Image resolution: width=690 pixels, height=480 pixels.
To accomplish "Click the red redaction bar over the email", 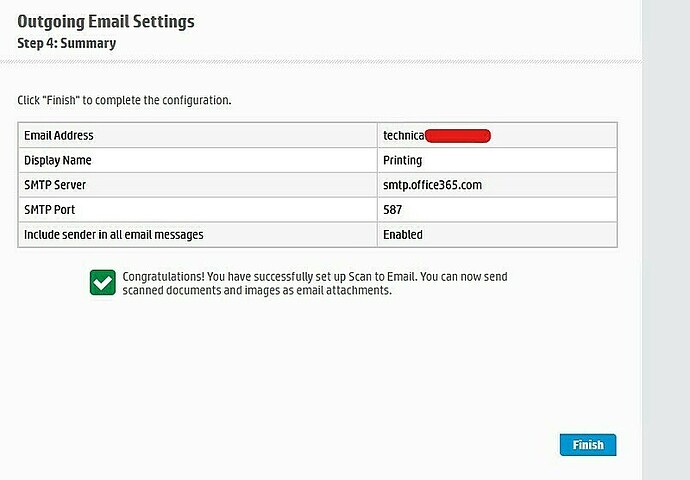I will [458, 135].
